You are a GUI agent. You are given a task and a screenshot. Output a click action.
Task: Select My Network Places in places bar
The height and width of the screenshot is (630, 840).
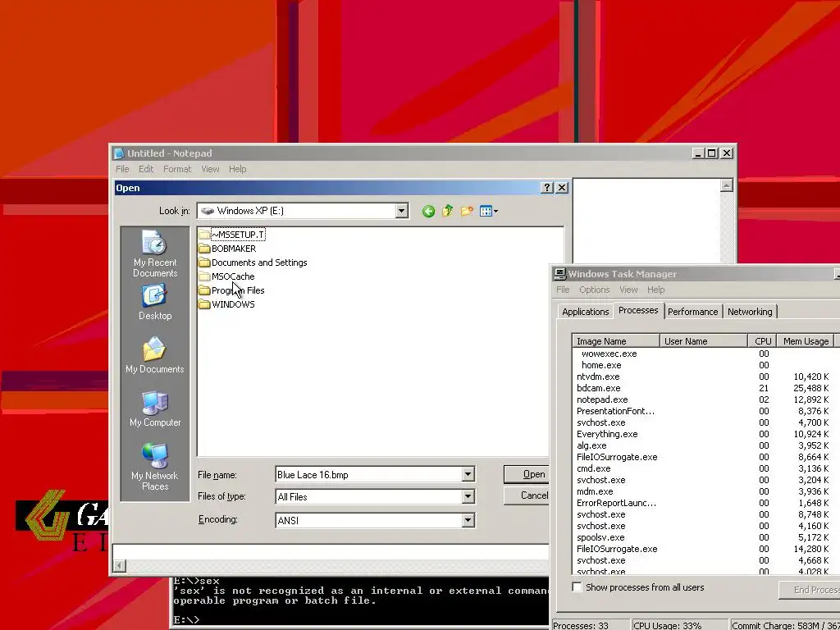pyautogui.click(x=155, y=467)
